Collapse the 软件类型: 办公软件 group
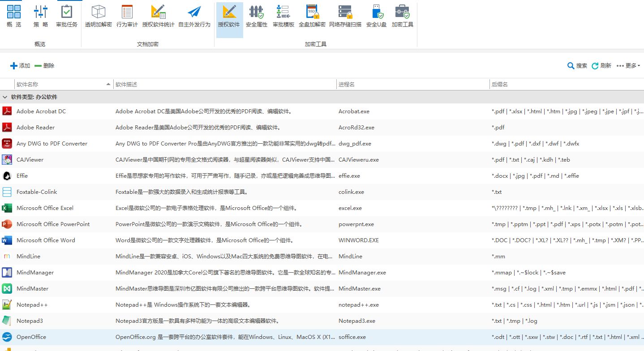 tap(5, 97)
